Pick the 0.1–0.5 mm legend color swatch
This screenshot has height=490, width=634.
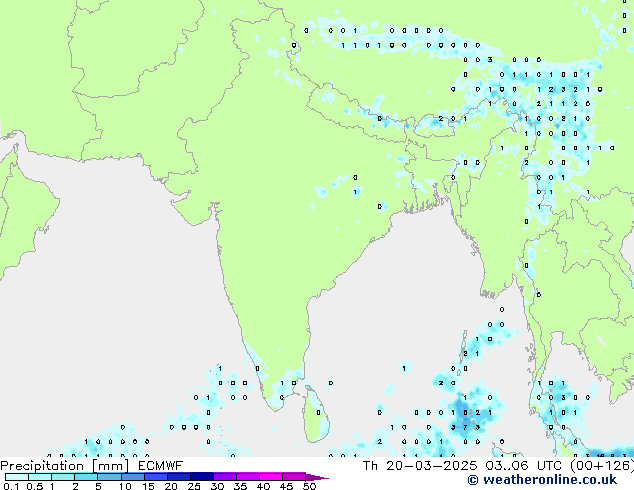point(17,477)
